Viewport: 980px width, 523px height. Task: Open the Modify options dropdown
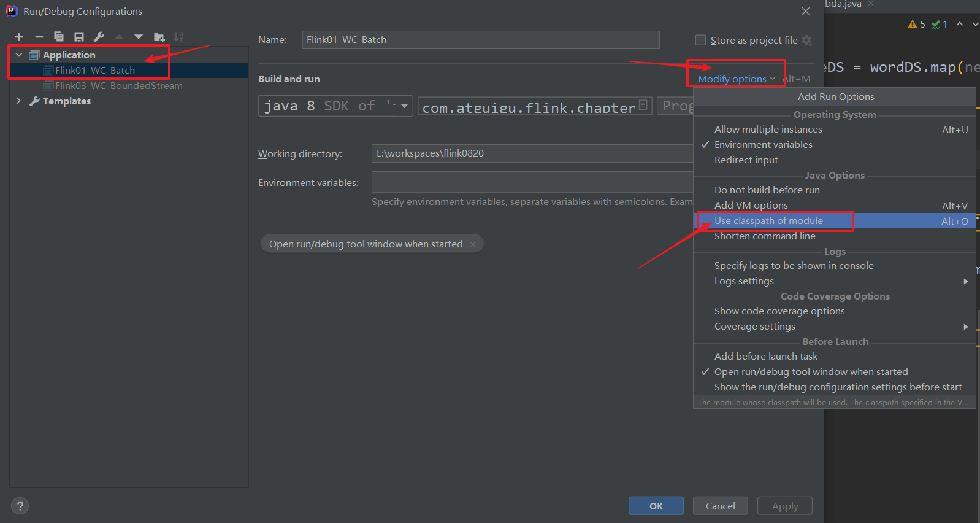point(737,79)
